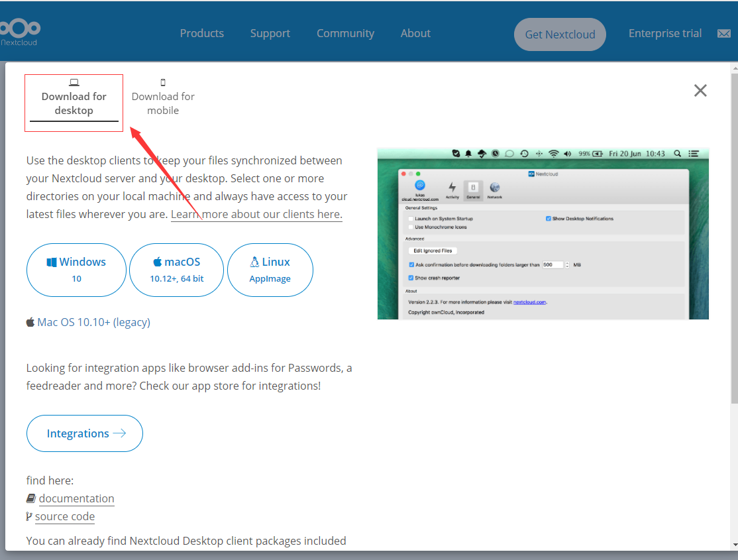Click the notification list icon in menu bar
738x560 pixels.
(694, 154)
